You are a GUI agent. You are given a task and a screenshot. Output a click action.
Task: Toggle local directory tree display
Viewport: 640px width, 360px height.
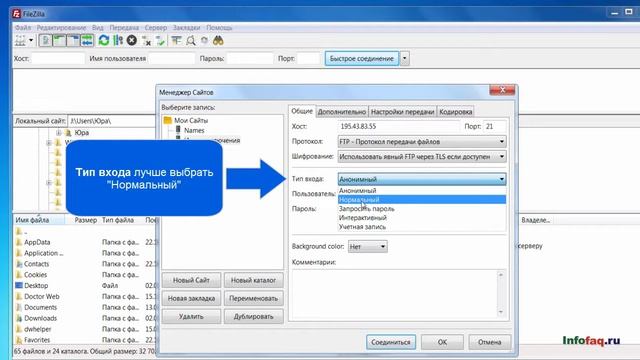[60, 40]
